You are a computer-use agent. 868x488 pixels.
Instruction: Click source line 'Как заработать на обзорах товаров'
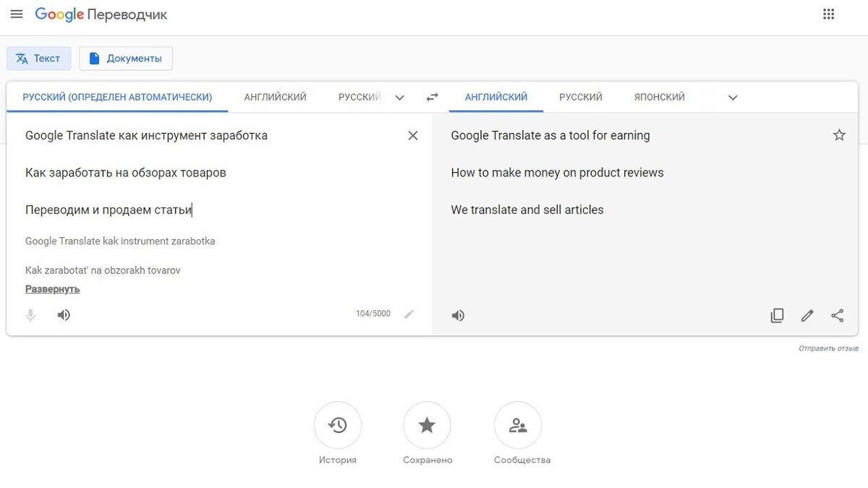tap(126, 173)
